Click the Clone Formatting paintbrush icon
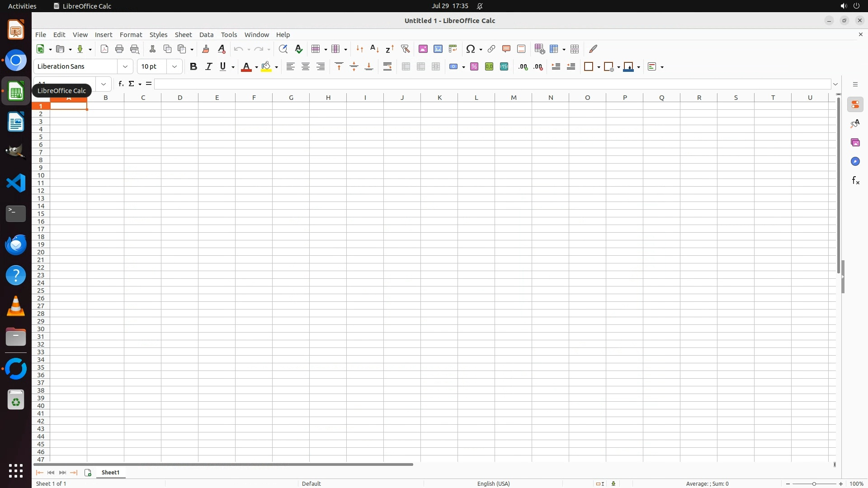The height and width of the screenshot is (488, 868). [206, 49]
